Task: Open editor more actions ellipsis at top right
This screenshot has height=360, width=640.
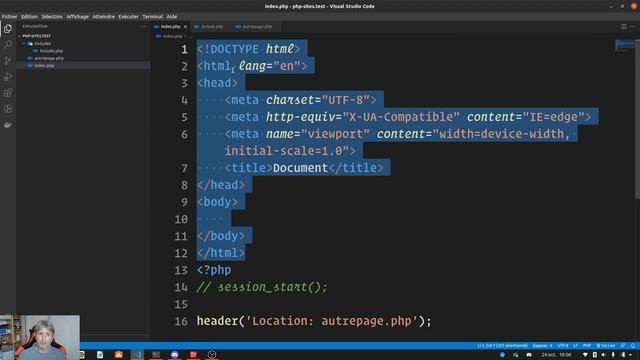Action: (633, 27)
